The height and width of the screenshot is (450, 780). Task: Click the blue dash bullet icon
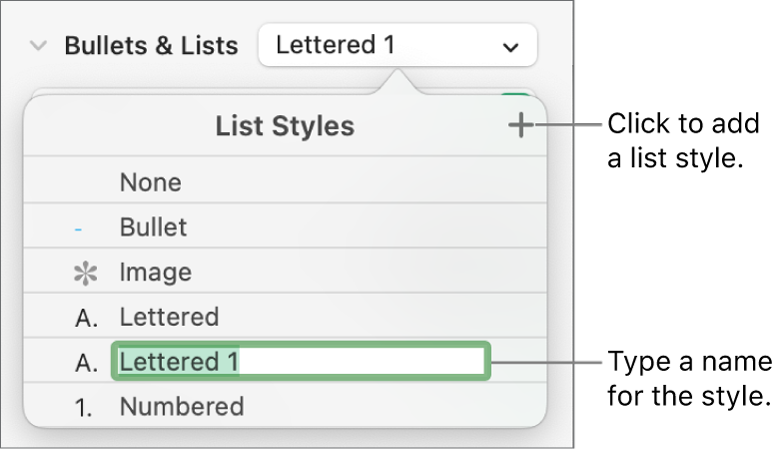[x=79, y=229]
